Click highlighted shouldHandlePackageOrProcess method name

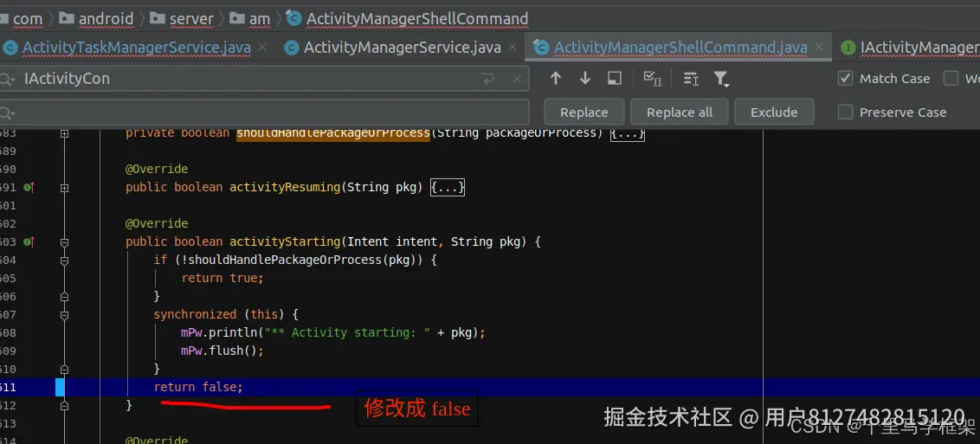pyautogui.click(x=333, y=133)
